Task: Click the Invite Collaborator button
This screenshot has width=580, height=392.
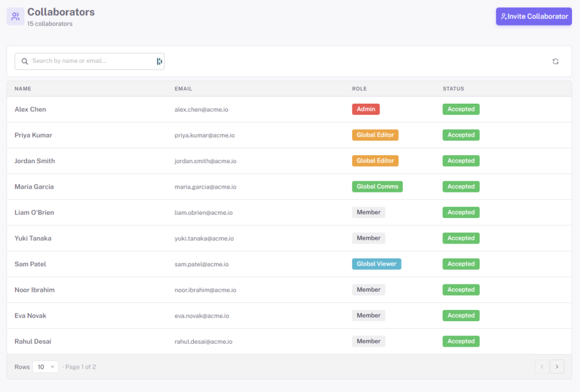Action: coord(534,16)
